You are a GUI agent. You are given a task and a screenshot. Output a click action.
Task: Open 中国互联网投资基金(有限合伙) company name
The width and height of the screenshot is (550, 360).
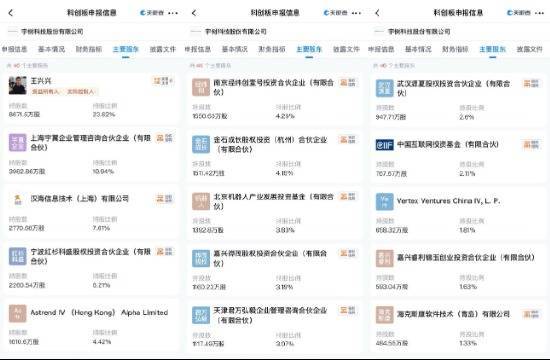click(448, 144)
